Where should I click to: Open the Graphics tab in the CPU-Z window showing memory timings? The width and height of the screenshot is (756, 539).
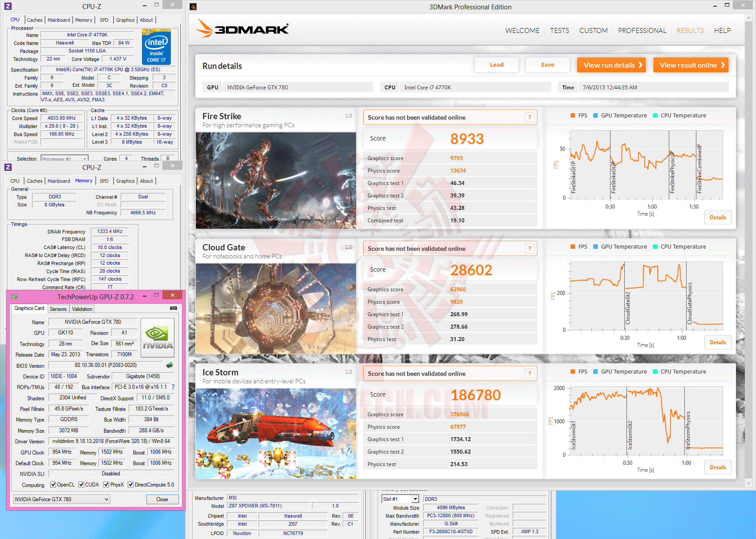(x=125, y=181)
